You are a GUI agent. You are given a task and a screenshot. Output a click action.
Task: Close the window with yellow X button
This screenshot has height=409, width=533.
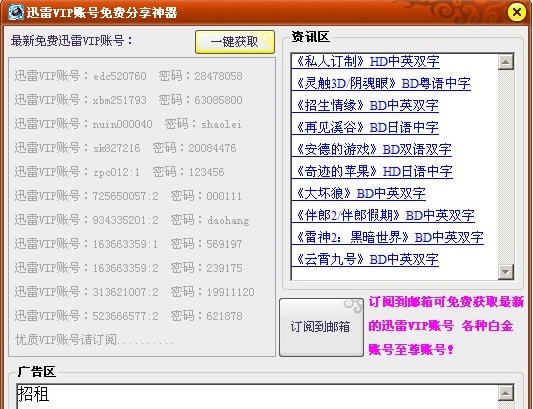pos(517,12)
